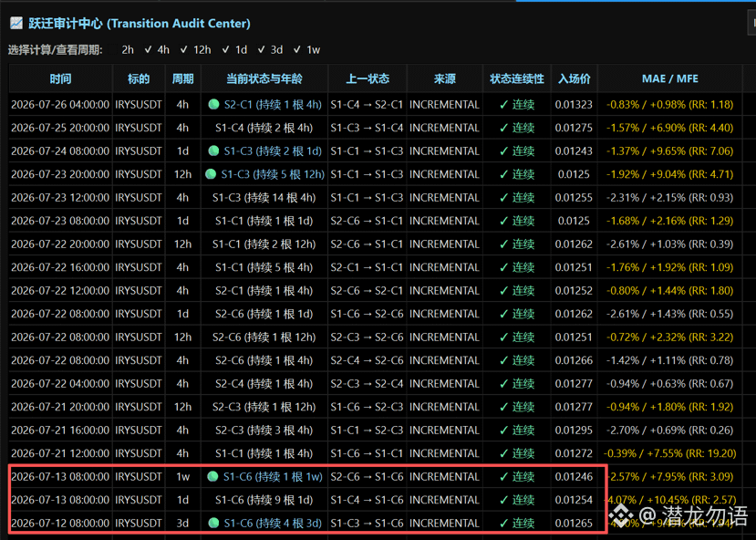The width and height of the screenshot is (756, 540).
Task: Click green dot beside S1-C6 (持续 1 根 1w)
Action: coord(212,476)
